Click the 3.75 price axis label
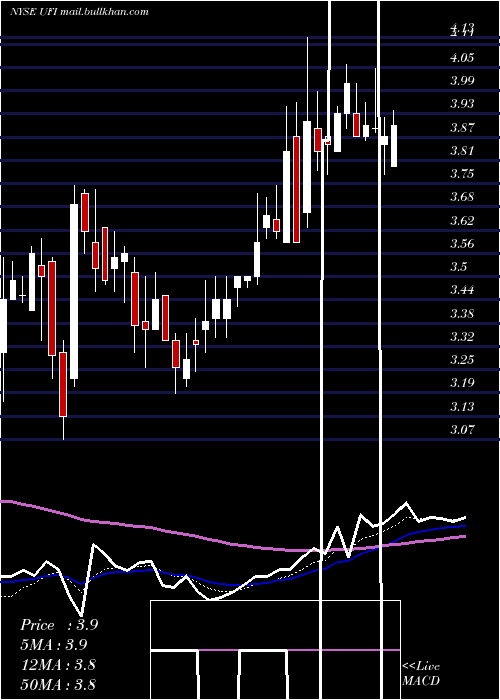The image size is (500, 700). [x=462, y=173]
